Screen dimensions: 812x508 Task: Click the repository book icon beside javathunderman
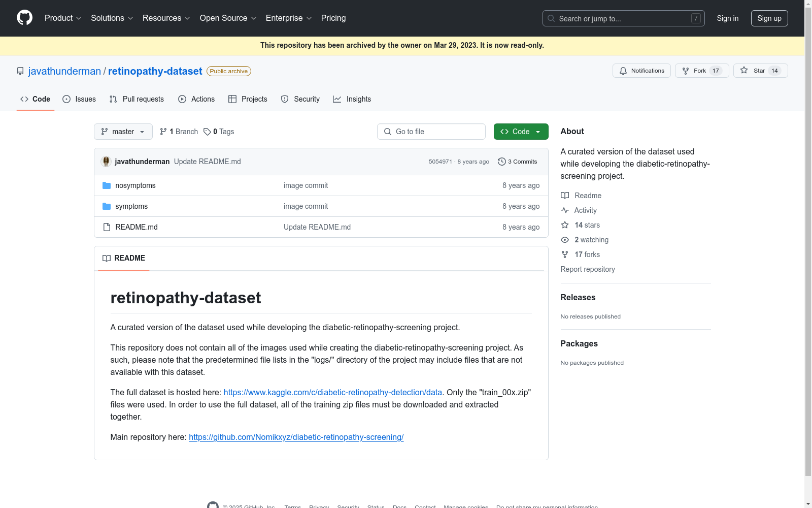(x=20, y=71)
